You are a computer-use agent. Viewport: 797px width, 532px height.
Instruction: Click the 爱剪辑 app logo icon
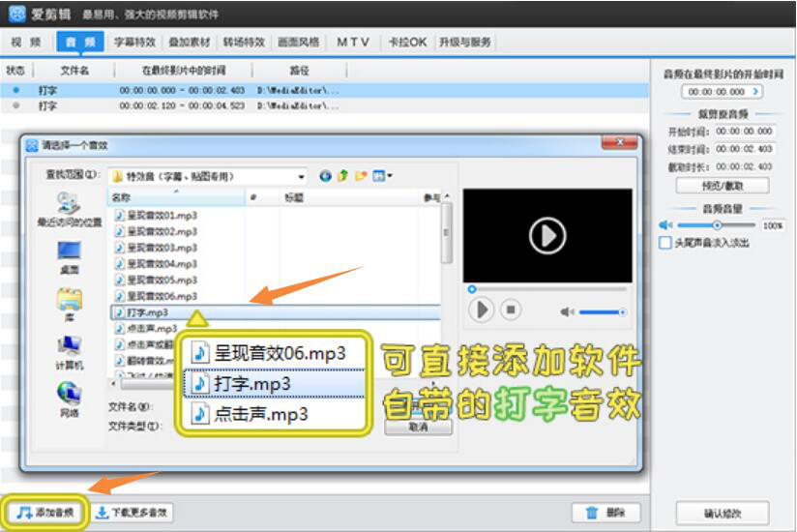point(17,14)
